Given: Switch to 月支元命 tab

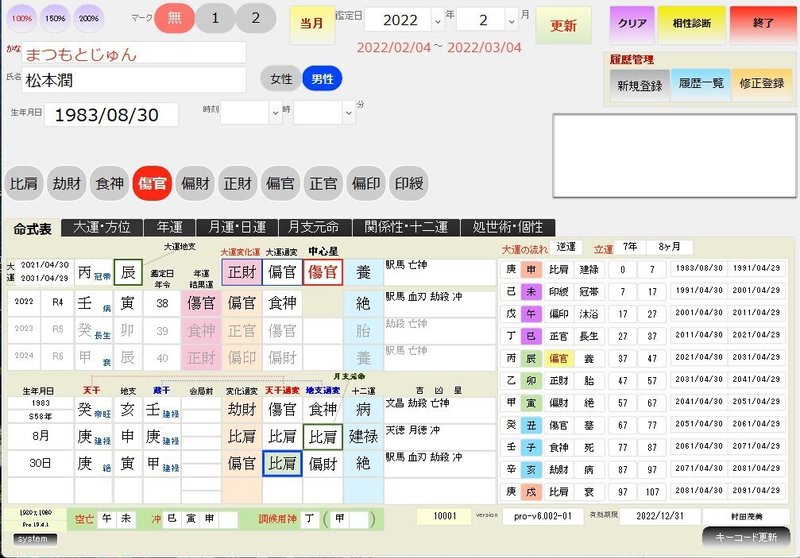Looking at the screenshot, I should (x=313, y=227).
